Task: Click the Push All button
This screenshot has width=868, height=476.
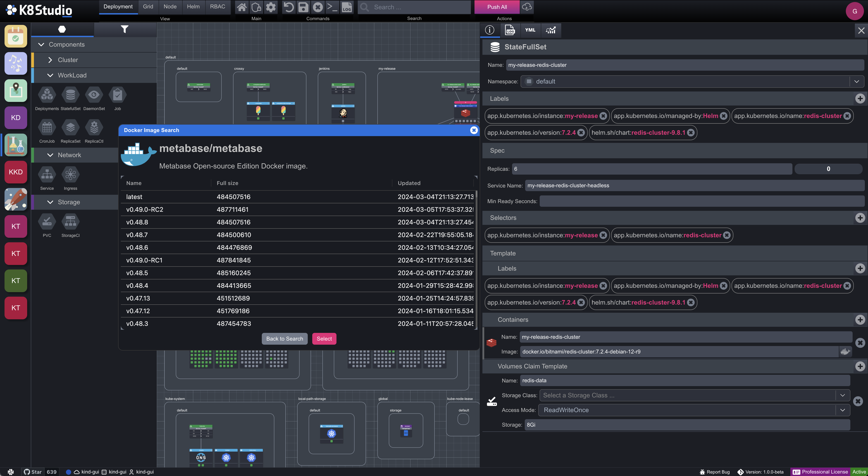Action: pyautogui.click(x=497, y=7)
